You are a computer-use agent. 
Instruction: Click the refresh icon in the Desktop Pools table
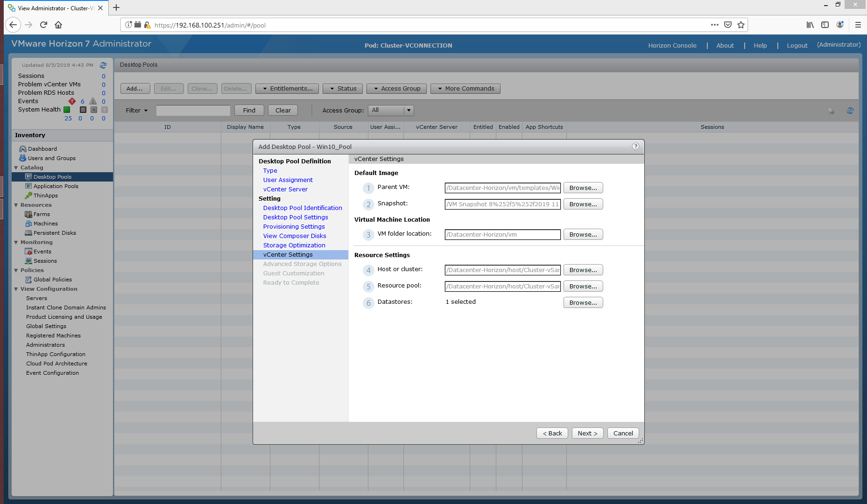tap(850, 111)
